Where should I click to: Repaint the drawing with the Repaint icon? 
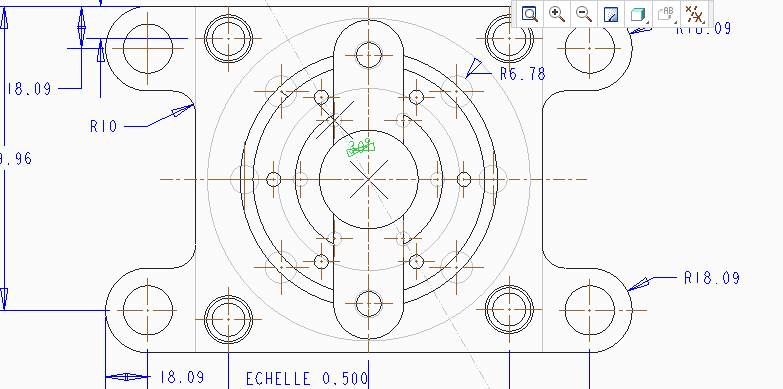tap(611, 14)
